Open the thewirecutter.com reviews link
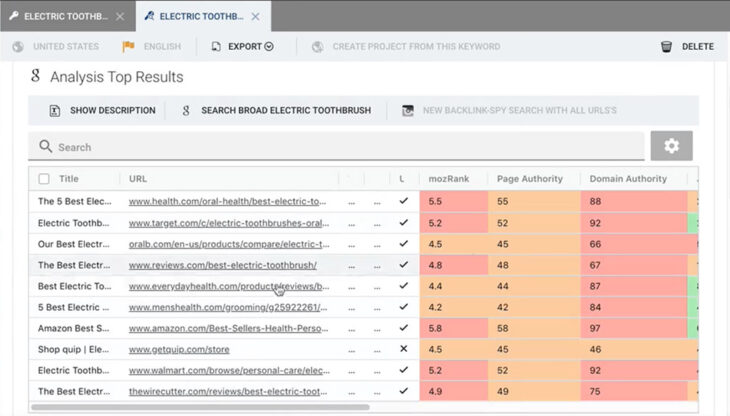 click(x=229, y=391)
